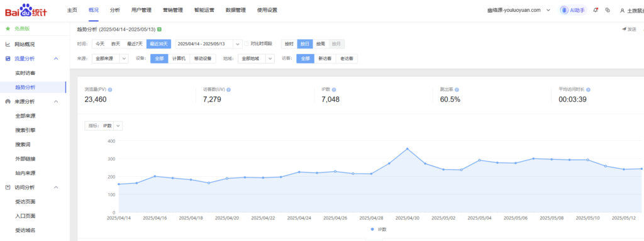This screenshot has width=644, height=241.
Task: Click info icon next to 访客数(UV)
Action: pyautogui.click(x=229, y=89)
